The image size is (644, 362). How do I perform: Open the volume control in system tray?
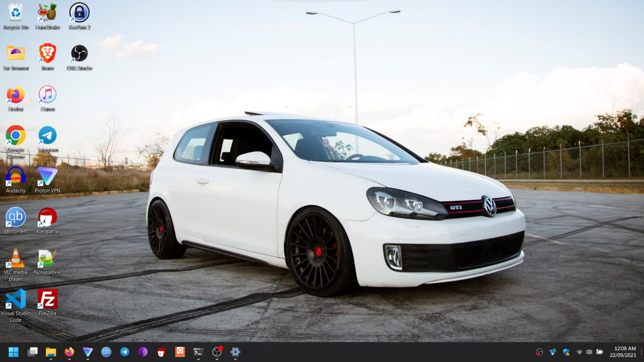(x=589, y=352)
